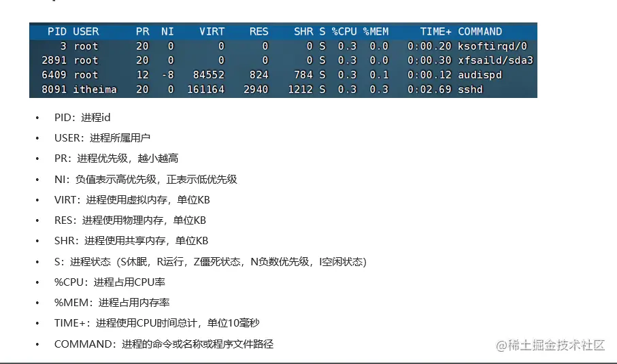Viewport: 617px width, 364px height.
Task: Click the line 'USER：进程所属用户'
Action: 102,137
